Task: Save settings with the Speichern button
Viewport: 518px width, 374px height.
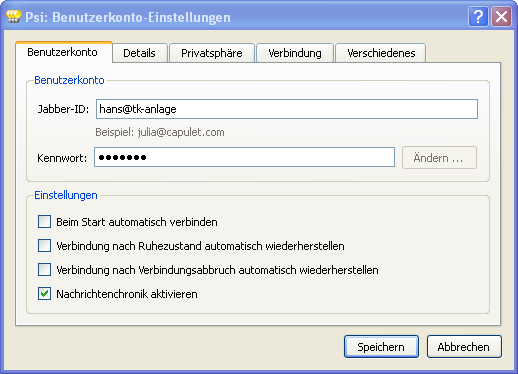Action: [381, 347]
